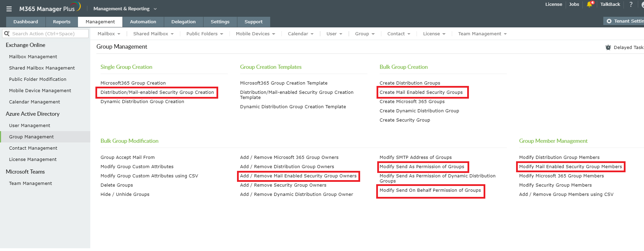This screenshot has width=644, height=251.
Task: Open Add / Remove Group Members using CSV
Action: 566,194
